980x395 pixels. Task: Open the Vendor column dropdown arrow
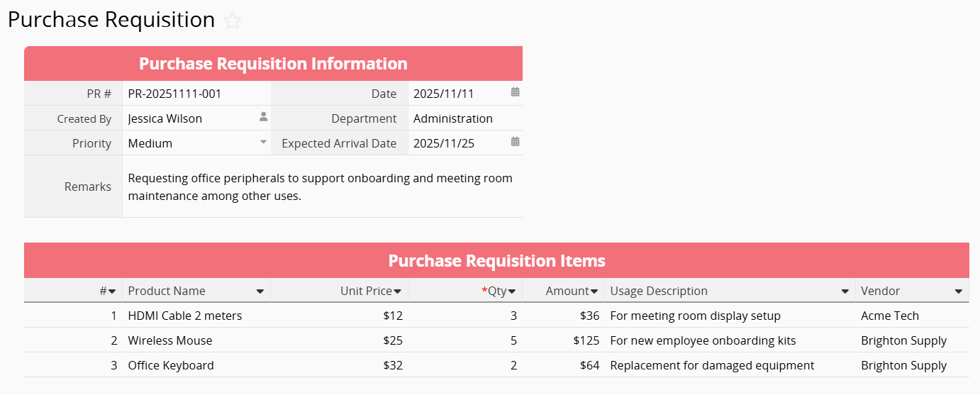(959, 291)
